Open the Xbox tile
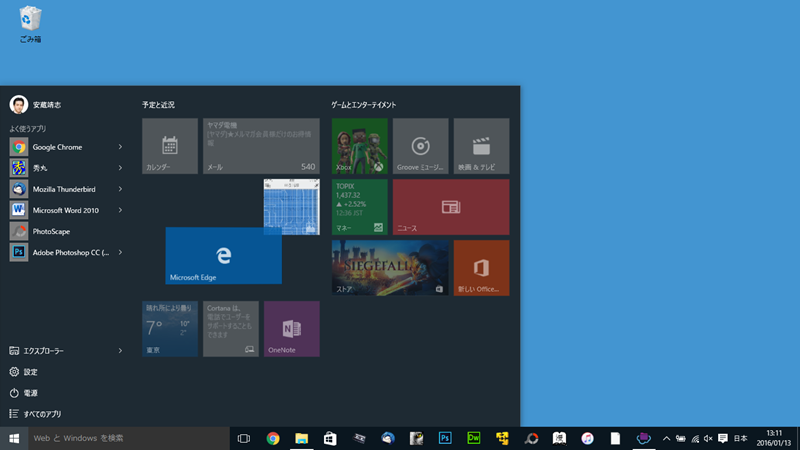800x450 pixels. [x=359, y=146]
